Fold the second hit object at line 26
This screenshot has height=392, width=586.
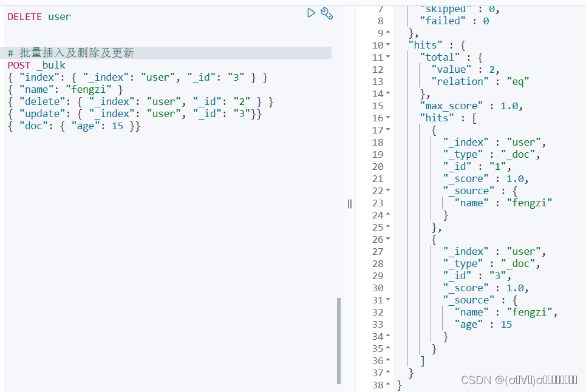coord(388,239)
